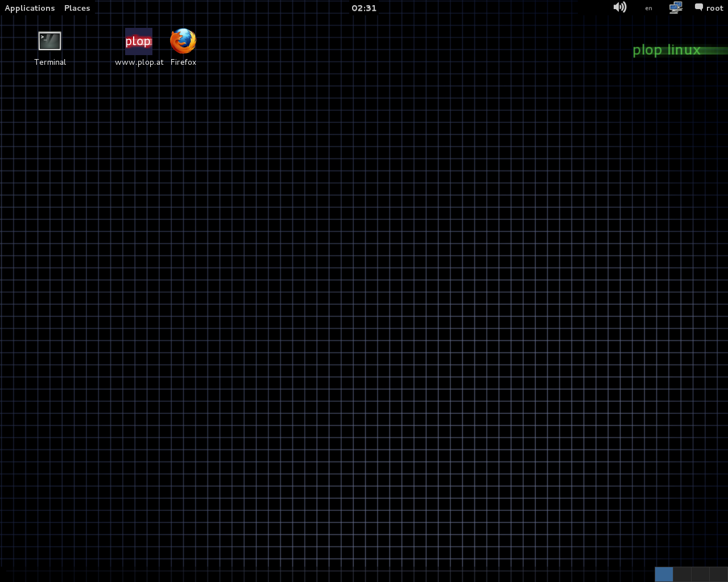The height and width of the screenshot is (582, 728).
Task: Select the 'Firefox' icon label text
Action: [x=183, y=62]
